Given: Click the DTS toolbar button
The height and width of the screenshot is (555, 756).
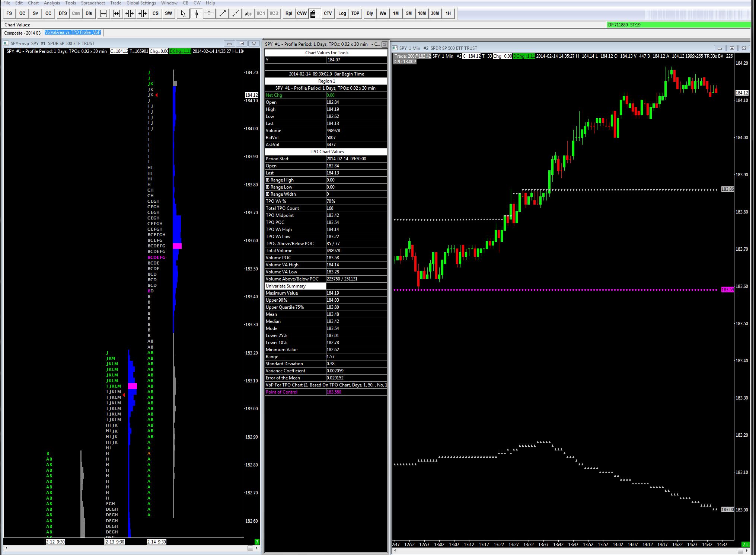Looking at the screenshot, I should pyautogui.click(x=63, y=13).
